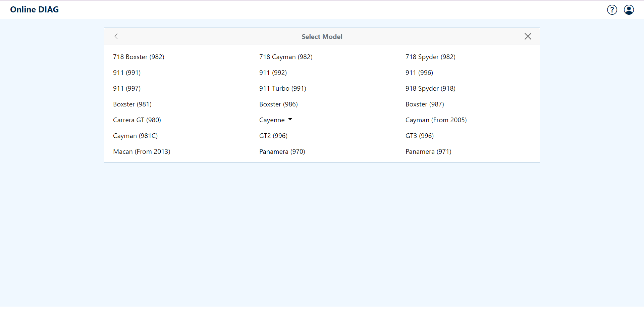Image resolution: width=644 pixels, height=316 pixels.
Task: Open the Cayenne model label
Action: 272,120
